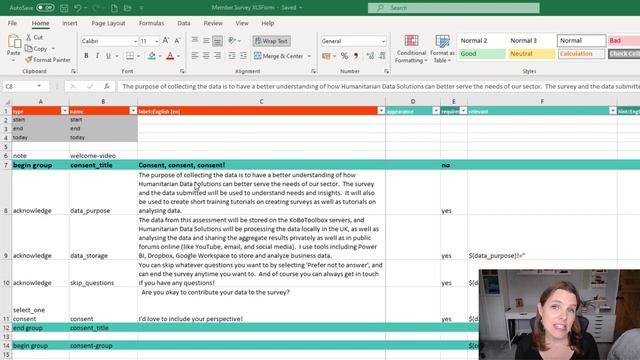640x360 pixels.
Task: Toggle Underline formatting
Action: [x=108, y=56]
